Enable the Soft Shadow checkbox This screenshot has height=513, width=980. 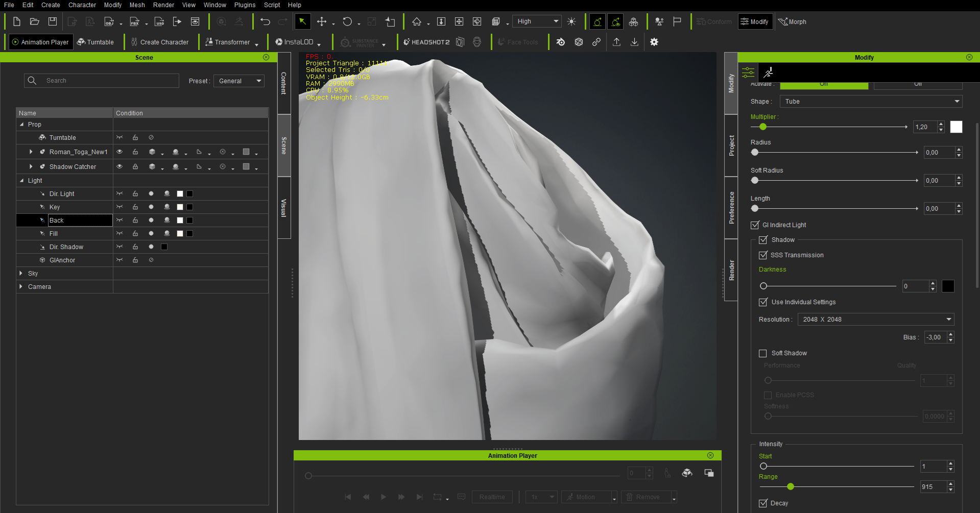click(763, 353)
